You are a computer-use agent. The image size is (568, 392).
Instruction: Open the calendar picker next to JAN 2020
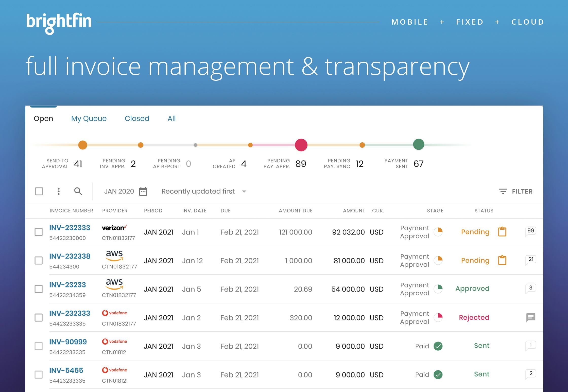[143, 191]
